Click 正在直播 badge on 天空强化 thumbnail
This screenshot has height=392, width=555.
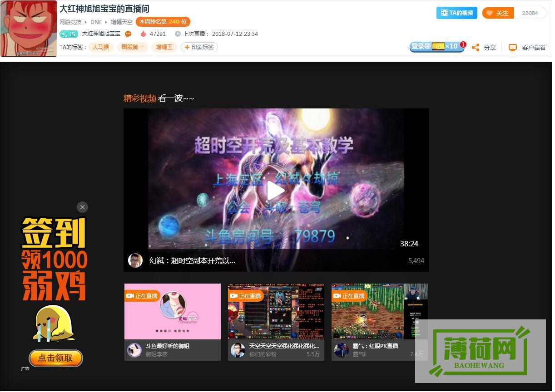pyautogui.click(x=246, y=296)
